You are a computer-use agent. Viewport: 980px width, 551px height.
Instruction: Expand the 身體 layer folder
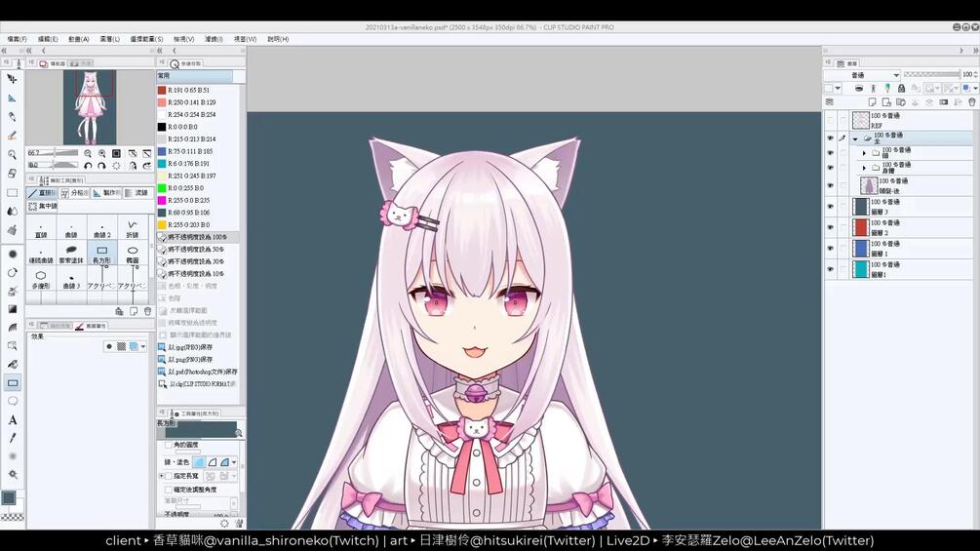click(x=864, y=168)
